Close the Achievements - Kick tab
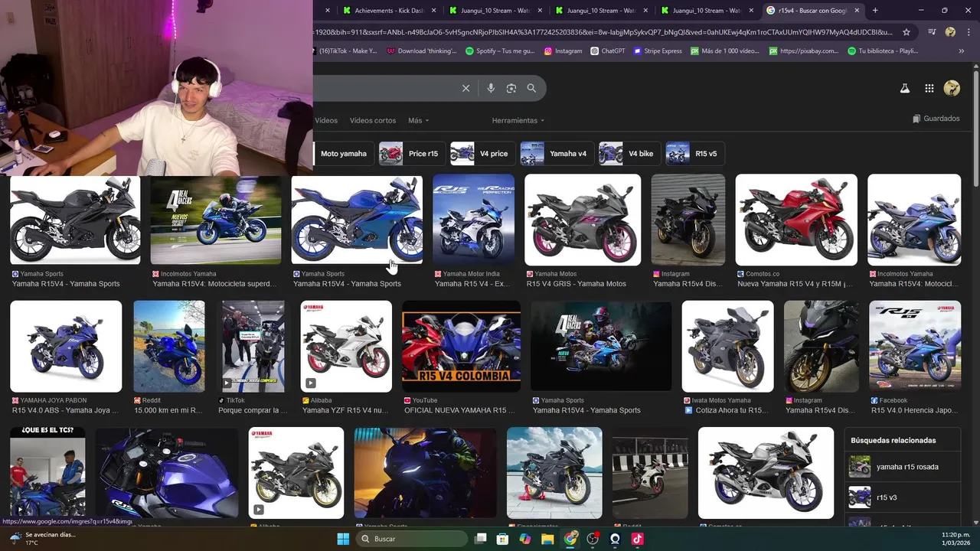This screenshot has width=980, height=551. click(x=433, y=11)
